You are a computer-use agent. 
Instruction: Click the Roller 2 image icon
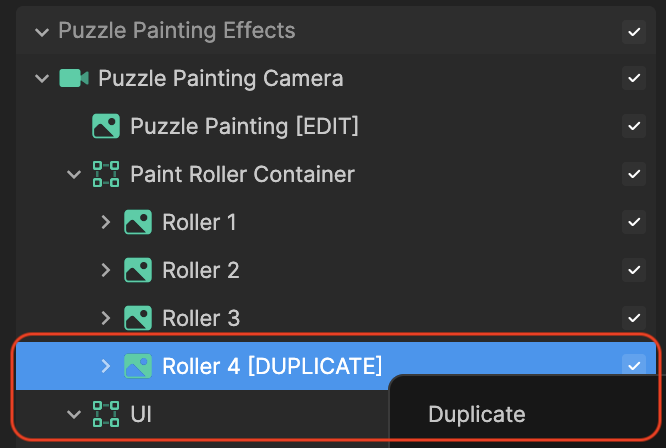[x=138, y=270]
